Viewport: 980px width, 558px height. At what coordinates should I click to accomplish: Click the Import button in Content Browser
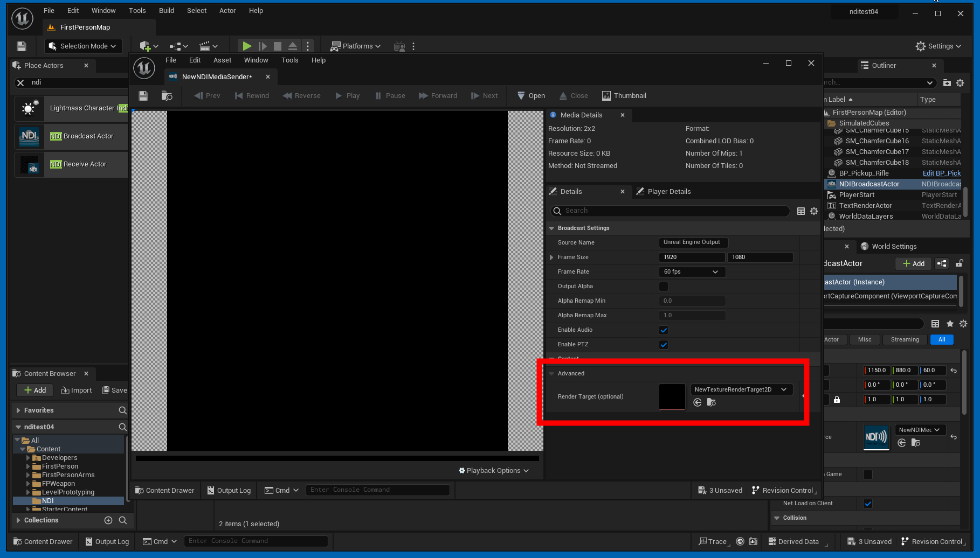pos(77,390)
